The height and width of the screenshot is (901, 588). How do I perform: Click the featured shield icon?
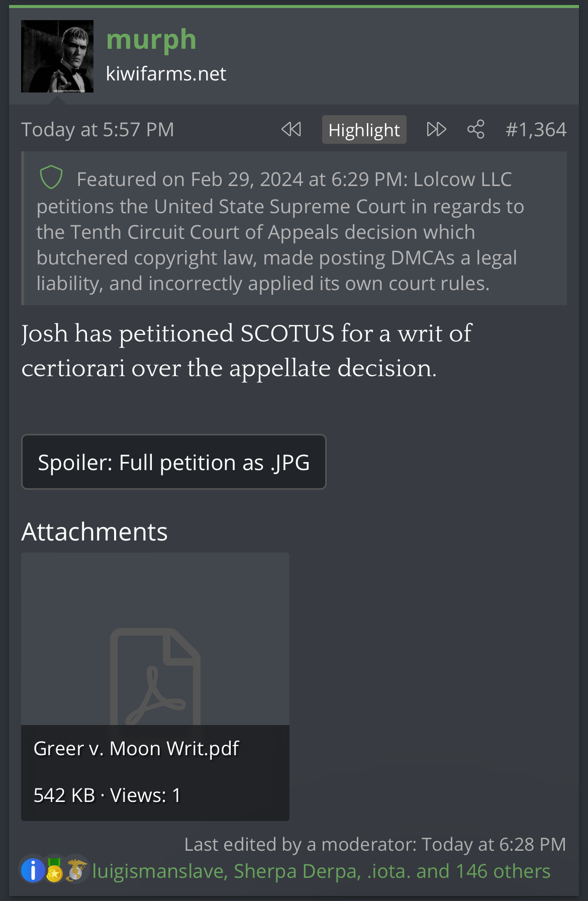[x=51, y=177]
